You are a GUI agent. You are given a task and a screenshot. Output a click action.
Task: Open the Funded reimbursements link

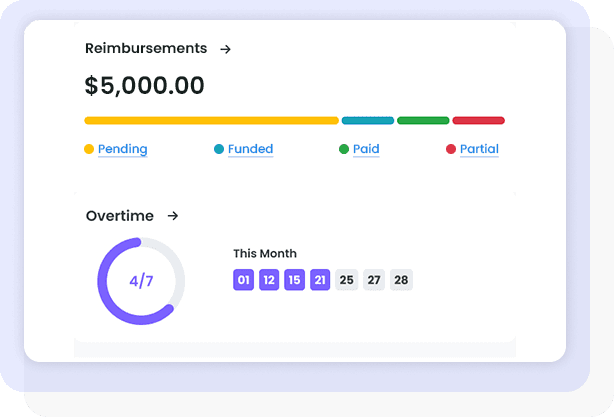(x=251, y=149)
